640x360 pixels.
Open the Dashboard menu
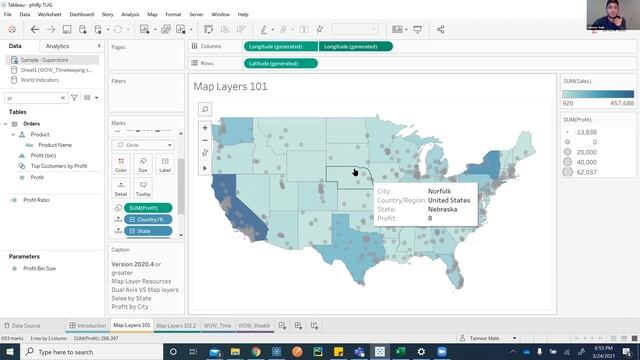(x=82, y=14)
